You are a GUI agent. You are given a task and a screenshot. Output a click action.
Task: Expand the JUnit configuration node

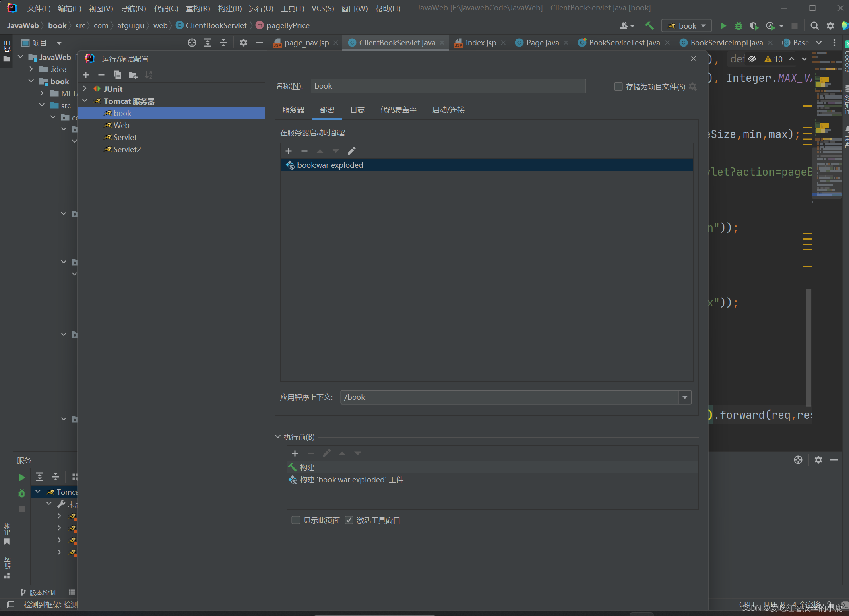(85, 89)
